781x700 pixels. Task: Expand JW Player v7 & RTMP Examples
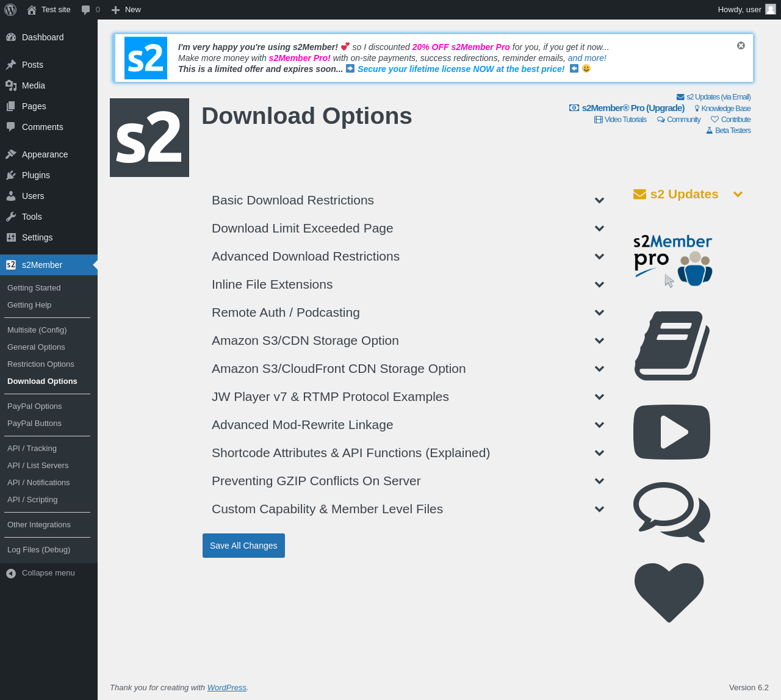408,397
